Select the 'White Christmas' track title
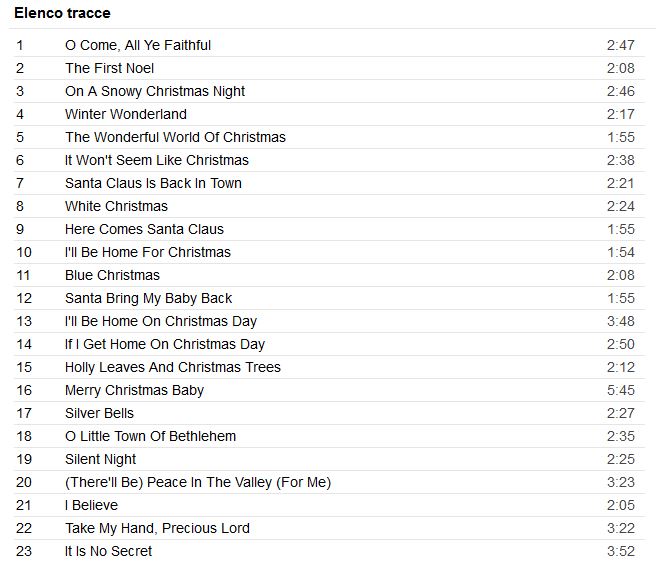This screenshot has width=657, height=579. coord(116,206)
